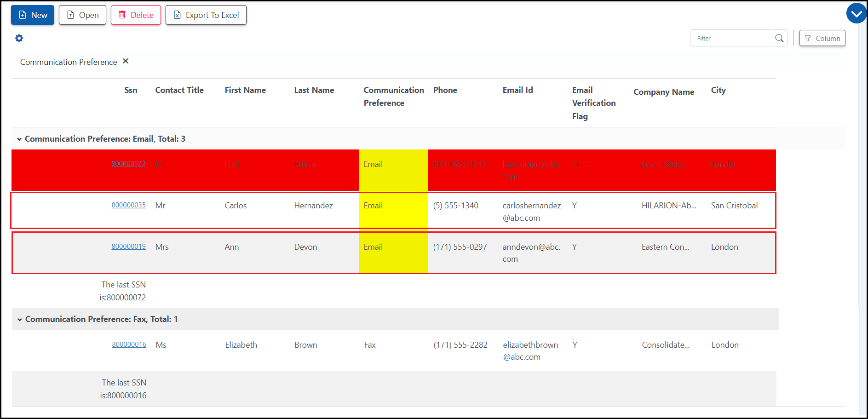
Task: Sort by Ssn column header
Action: point(131,90)
